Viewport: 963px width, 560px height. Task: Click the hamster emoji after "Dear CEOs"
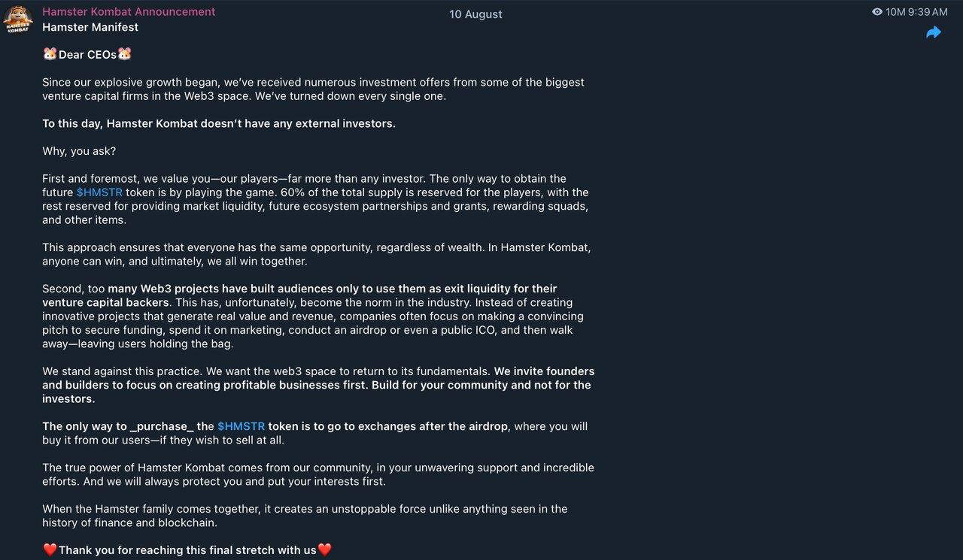click(125, 54)
